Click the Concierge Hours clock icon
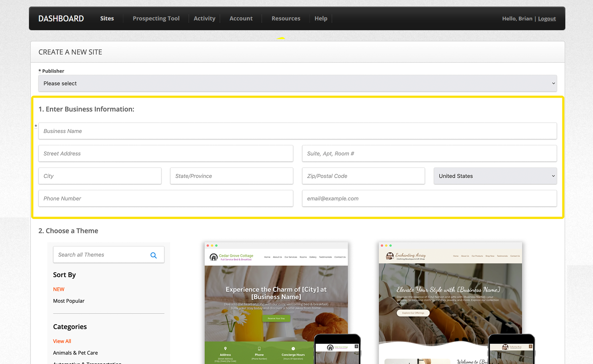This screenshot has height=364, width=593. pyautogui.click(x=293, y=349)
